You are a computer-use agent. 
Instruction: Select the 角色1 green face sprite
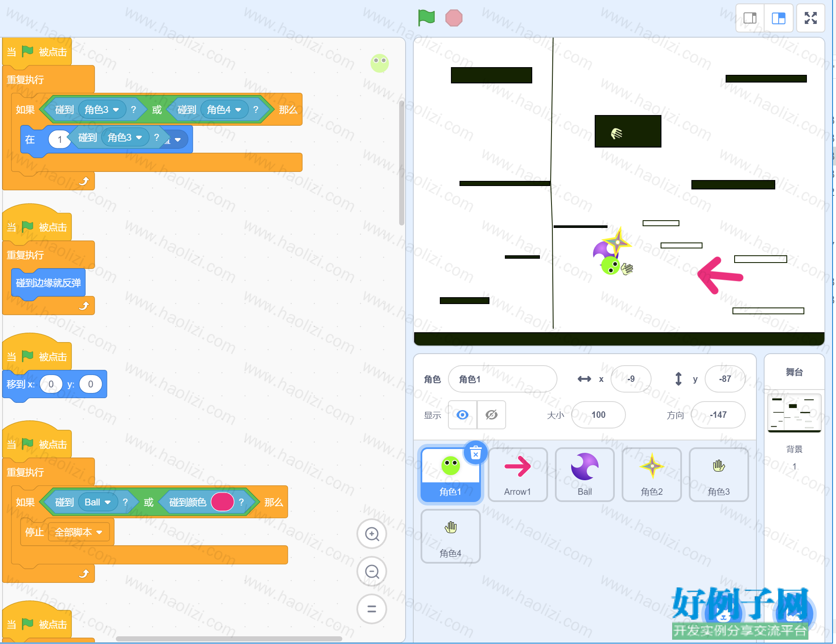(451, 475)
